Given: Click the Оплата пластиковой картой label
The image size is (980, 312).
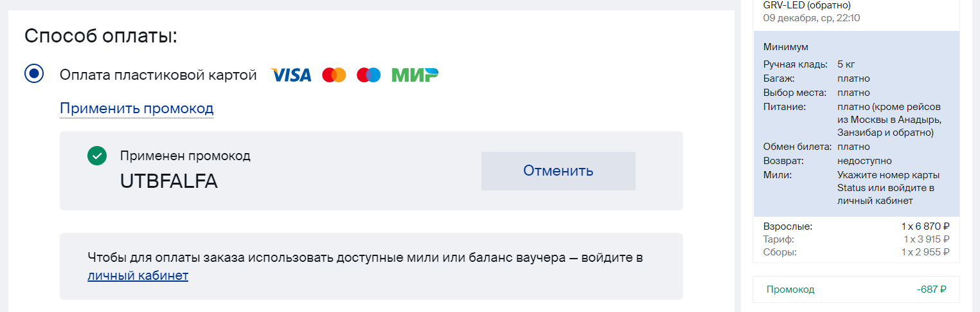Looking at the screenshot, I should (158, 75).
